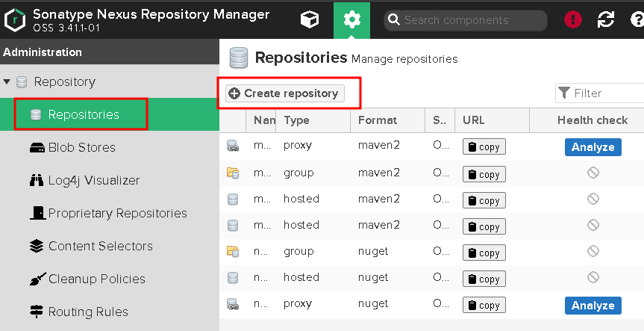Click the Filter input field
The height and width of the screenshot is (331, 644).
click(x=600, y=93)
